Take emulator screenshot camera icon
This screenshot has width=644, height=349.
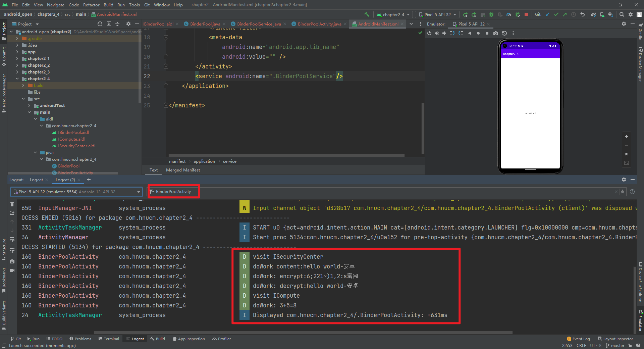[496, 33]
